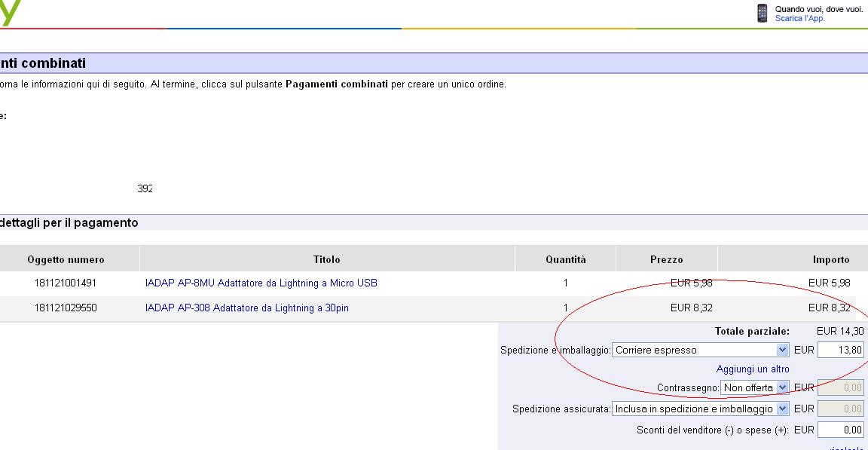
Task: Click the "Aggiungi un altro" link
Action: click(752, 369)
